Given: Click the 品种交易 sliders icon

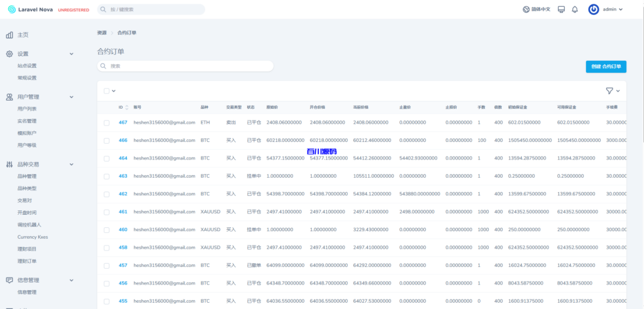Looking at the screenshot, I should point(9,164).
